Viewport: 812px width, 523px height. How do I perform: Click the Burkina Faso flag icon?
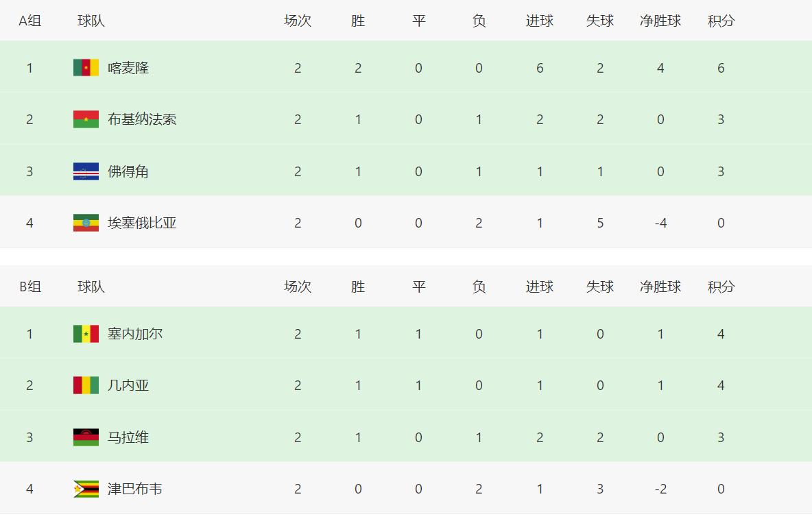[x=86, y=120]
